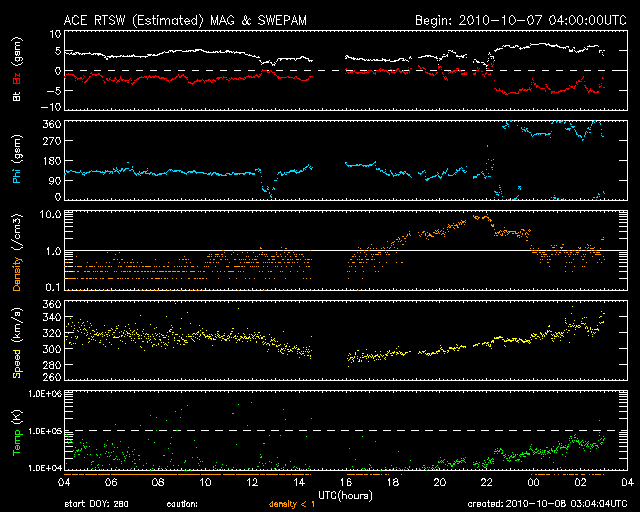Click the 'Begin: 2010-10-07 04:00:00UTC' text
Viewport: 640px width, 512px height.
[521, 20]
